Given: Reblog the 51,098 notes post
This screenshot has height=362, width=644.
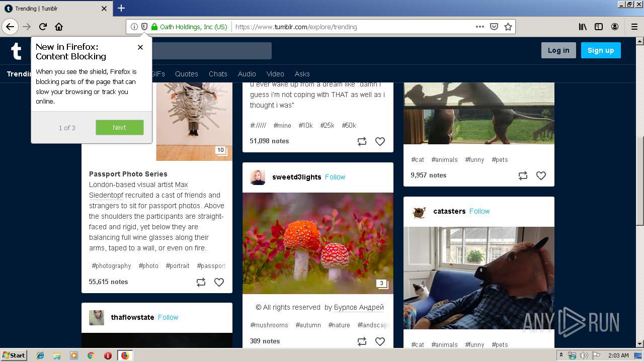Looking at the screenshot, I should [362, 142].
